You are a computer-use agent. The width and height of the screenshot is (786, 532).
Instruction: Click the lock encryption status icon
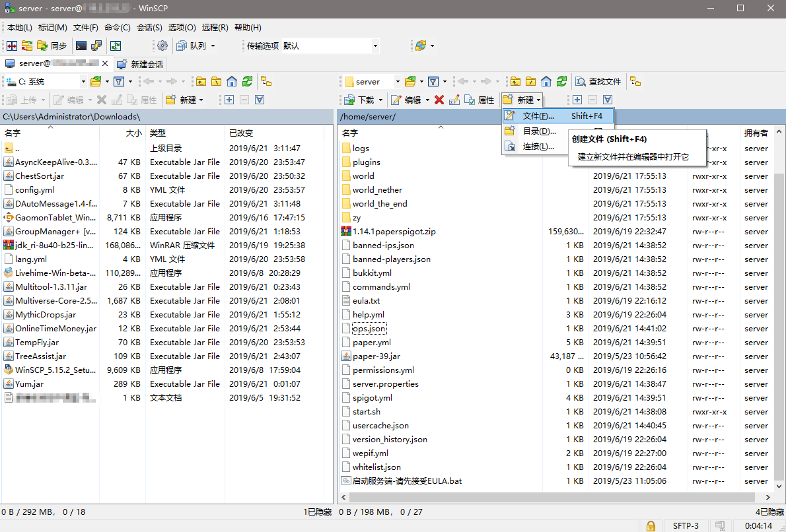(x=650, y=526)
